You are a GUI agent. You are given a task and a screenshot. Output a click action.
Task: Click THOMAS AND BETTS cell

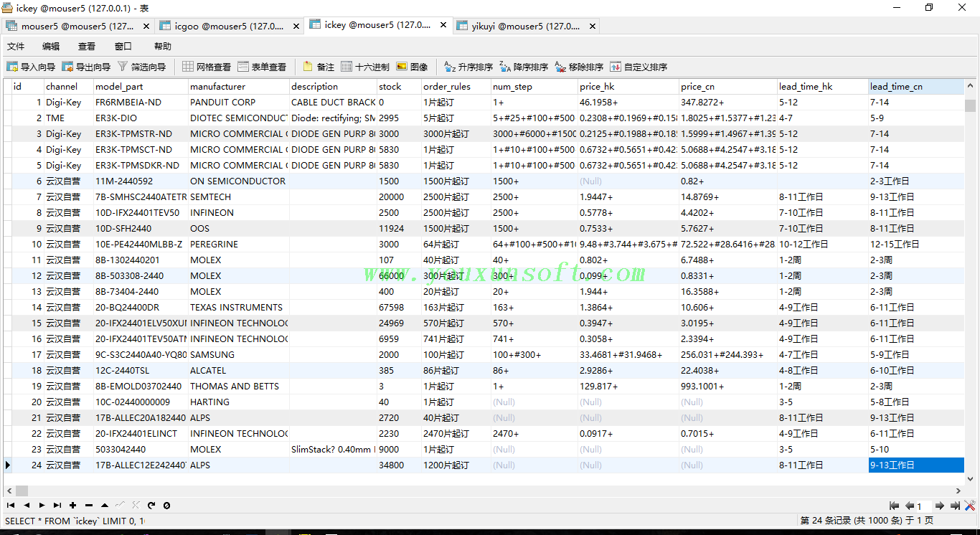(238, 387)
